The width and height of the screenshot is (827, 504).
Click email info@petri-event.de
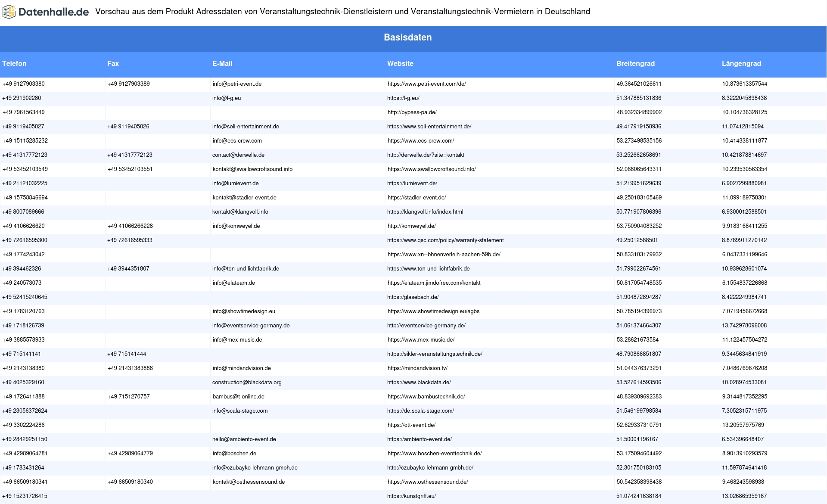point(237,84)
